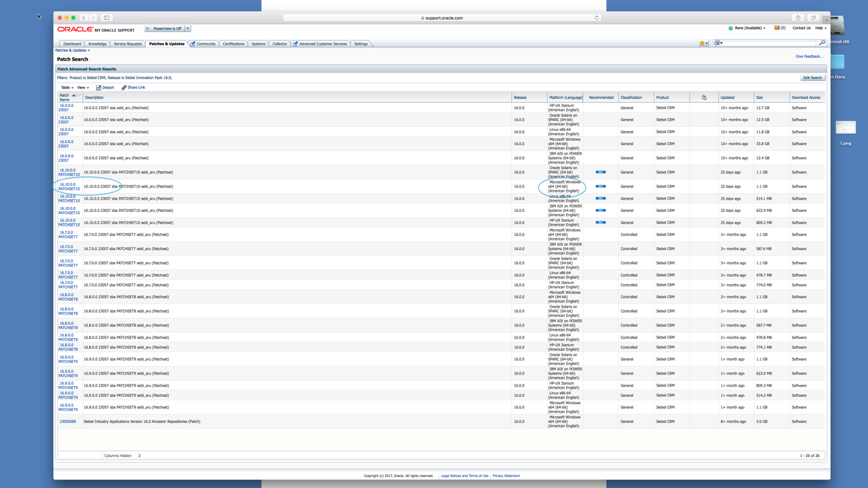Switch to the Knowledge tab

pyautogui.click(x=97, y=44)
